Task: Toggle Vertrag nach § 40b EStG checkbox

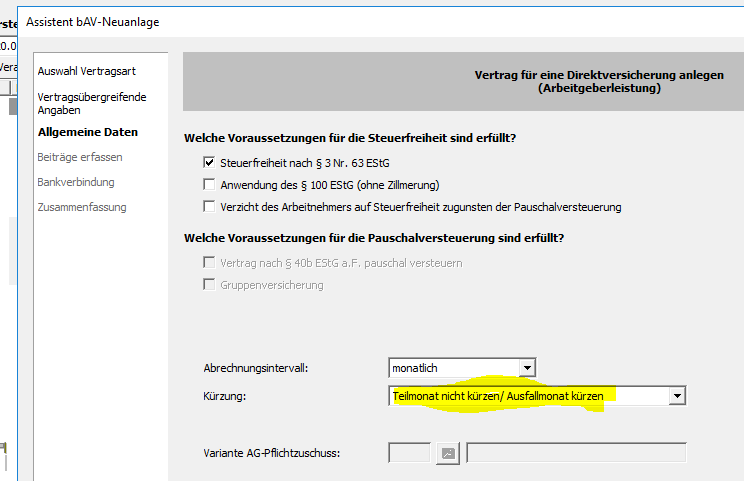Action: pyautogui.click(x=209, y=263)
